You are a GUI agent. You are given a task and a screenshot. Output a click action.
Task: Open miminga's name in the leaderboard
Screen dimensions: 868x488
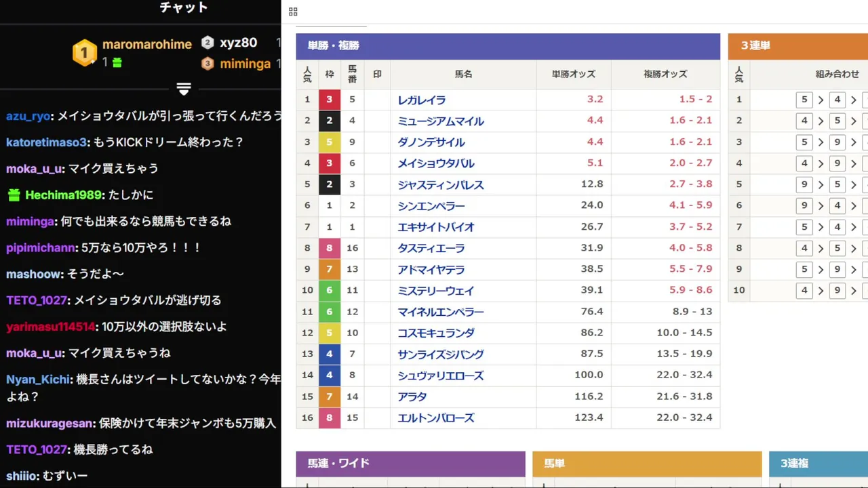pos(245,64)
